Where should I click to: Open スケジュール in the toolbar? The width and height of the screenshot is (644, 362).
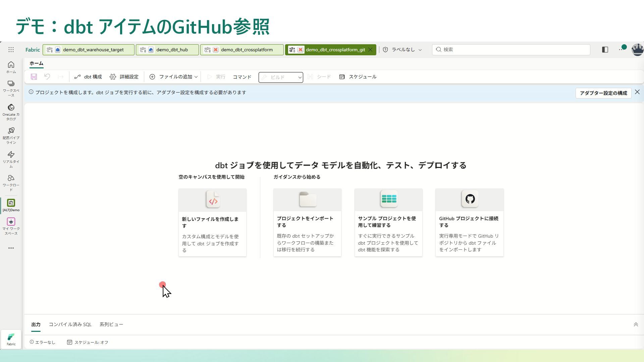tap(358, 77)
